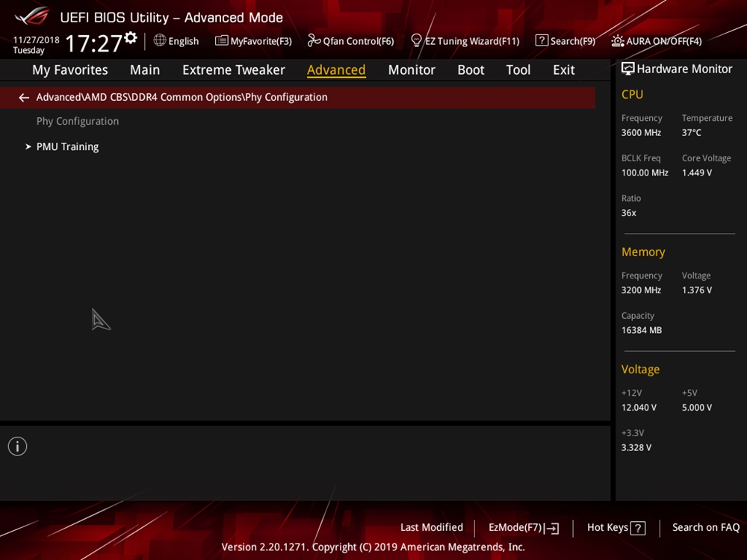Click the MyFavorite list icon
Viewport: 747px width, 560px height.
pos(221,40)
